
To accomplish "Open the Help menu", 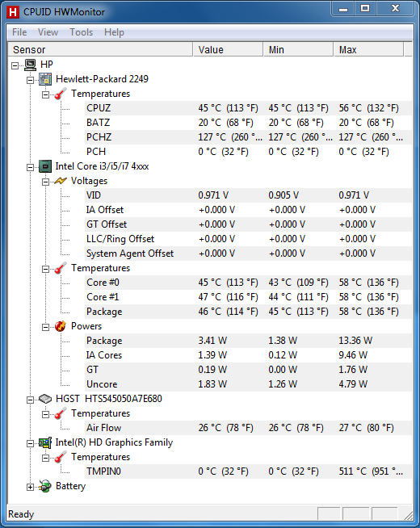I will (x=114, y=32).
